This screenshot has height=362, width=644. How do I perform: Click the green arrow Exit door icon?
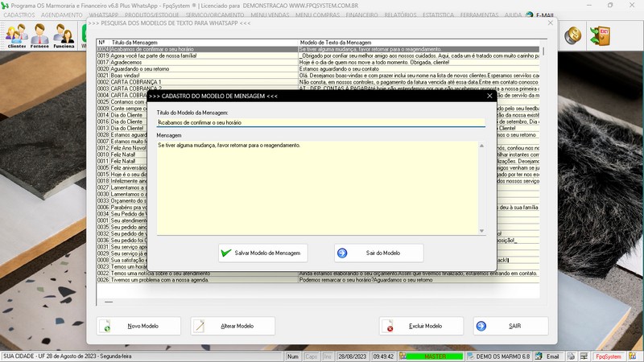tap(600, 36)
